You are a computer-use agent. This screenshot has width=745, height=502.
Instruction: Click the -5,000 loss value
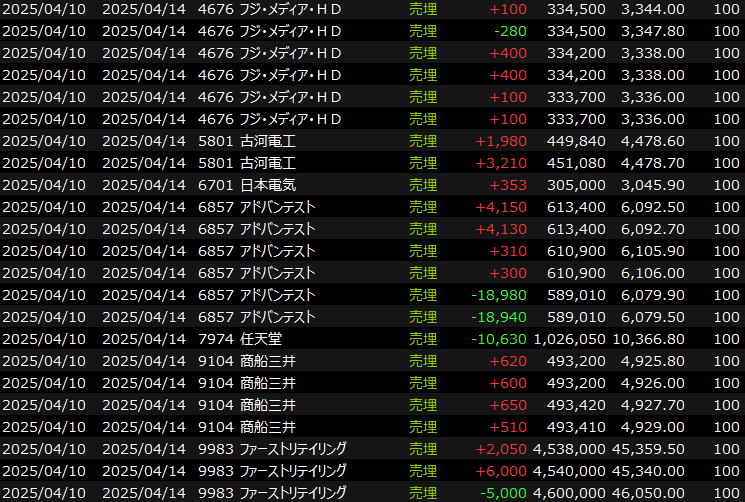click(503, 493)
